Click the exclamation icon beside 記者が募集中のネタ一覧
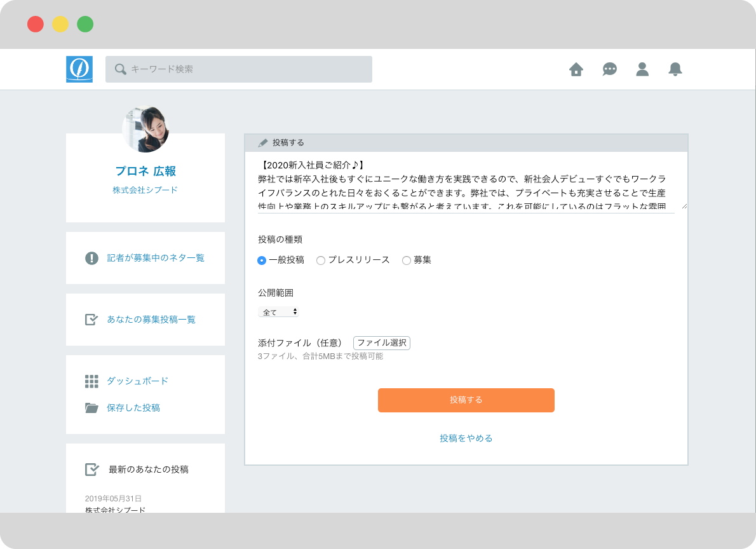The width and height of the screenshot is (756, 549). [91, 258]
